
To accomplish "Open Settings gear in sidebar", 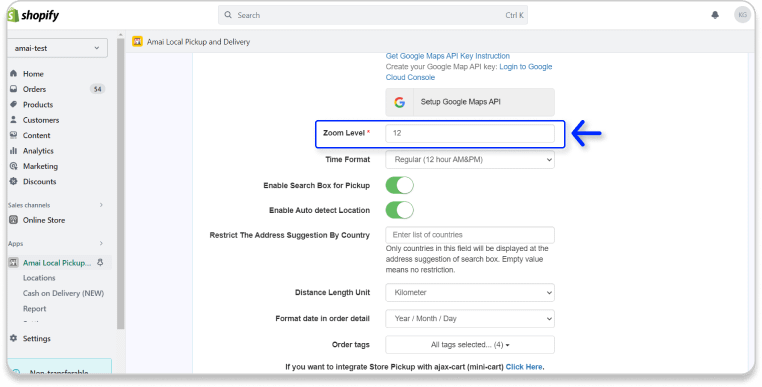I will (x=14, y=338).
